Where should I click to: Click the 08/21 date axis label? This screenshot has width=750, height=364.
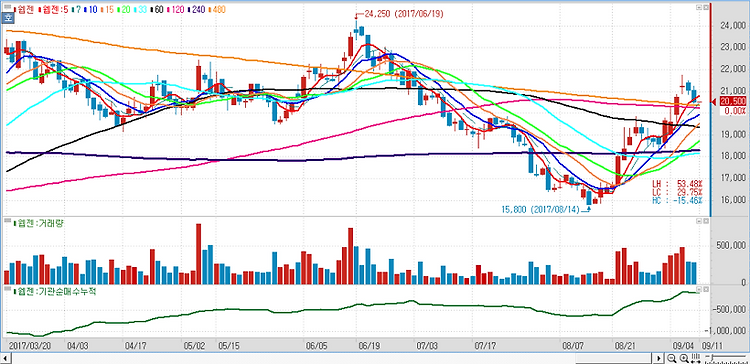coord(625,345)
